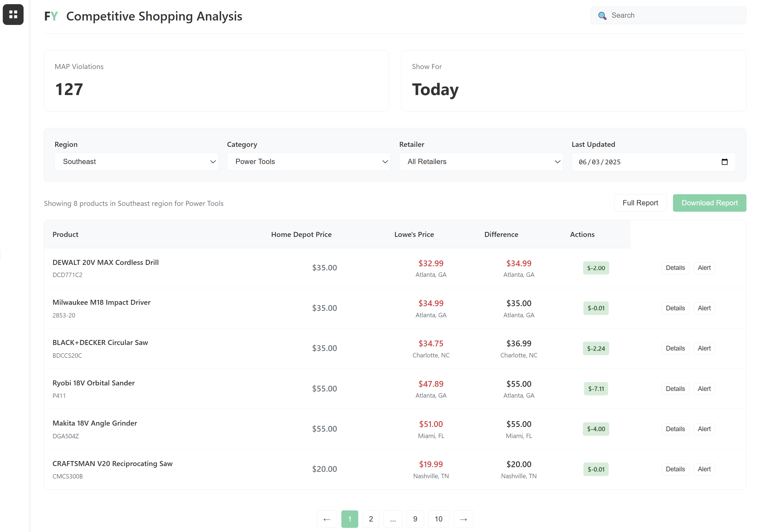Screen dimensions: 757x532
Task: Click the $36.99 price in Charlotte, NC
Action: [x=519, y=344]
